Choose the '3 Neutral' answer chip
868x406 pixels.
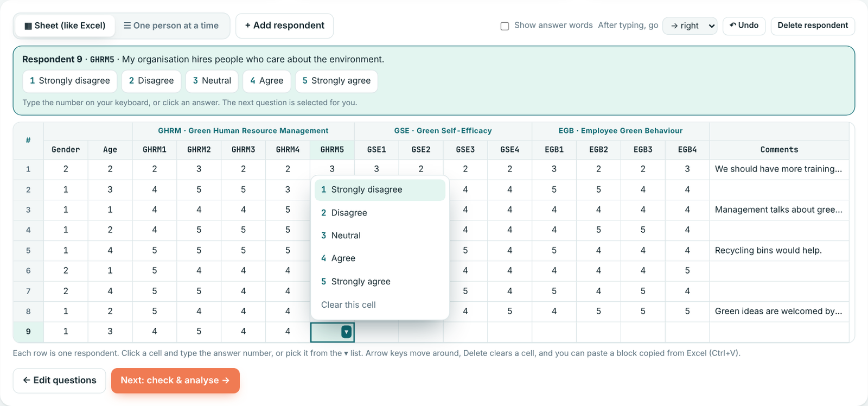(x=212, y=81)
